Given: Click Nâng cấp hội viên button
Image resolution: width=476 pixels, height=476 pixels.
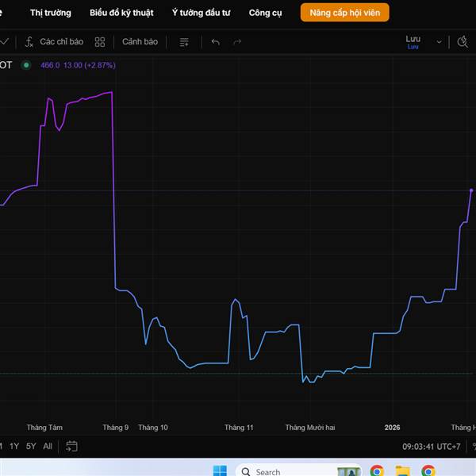Looking at the screenshot, I should tap(344, 13).
